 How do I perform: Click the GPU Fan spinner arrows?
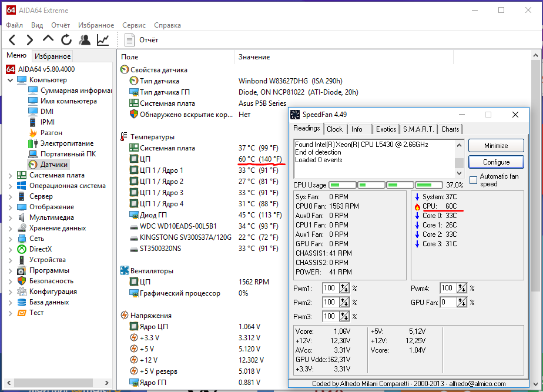pyautogui.click(x=462, y=302)
